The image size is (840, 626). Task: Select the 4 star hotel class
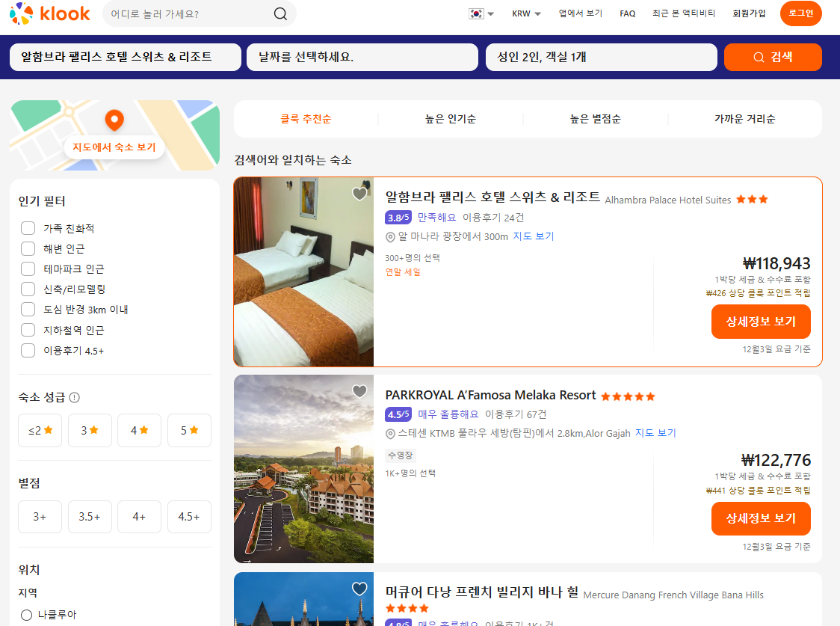(139, 430)
